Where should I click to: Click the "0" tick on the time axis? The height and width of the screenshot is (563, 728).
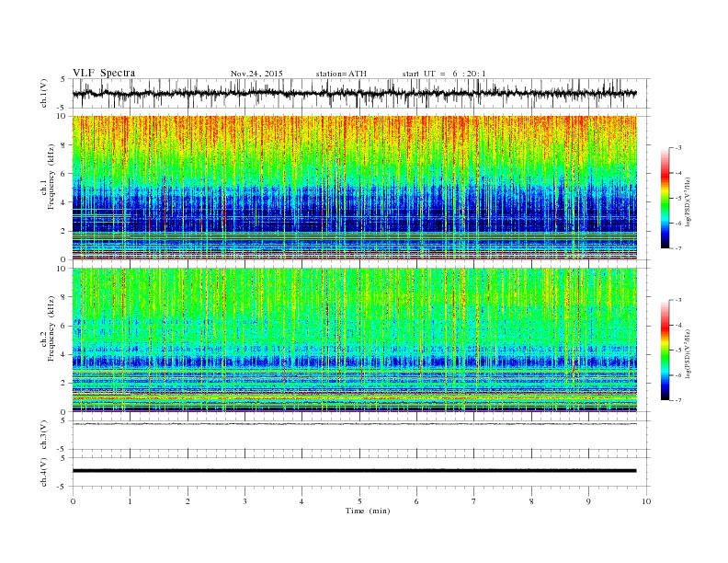click(73, 501)
